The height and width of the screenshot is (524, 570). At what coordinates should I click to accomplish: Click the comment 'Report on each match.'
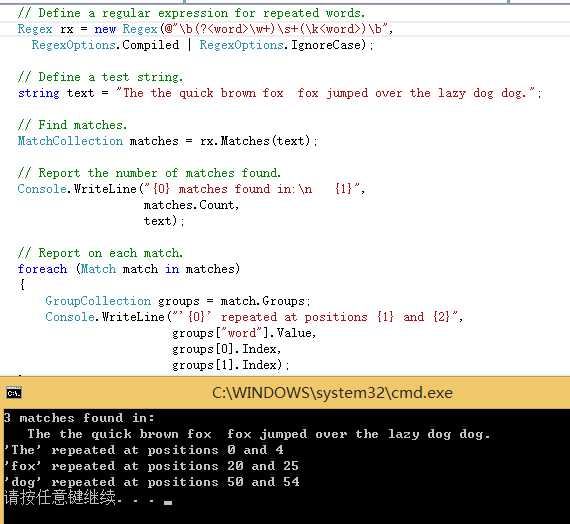(100, 253)
